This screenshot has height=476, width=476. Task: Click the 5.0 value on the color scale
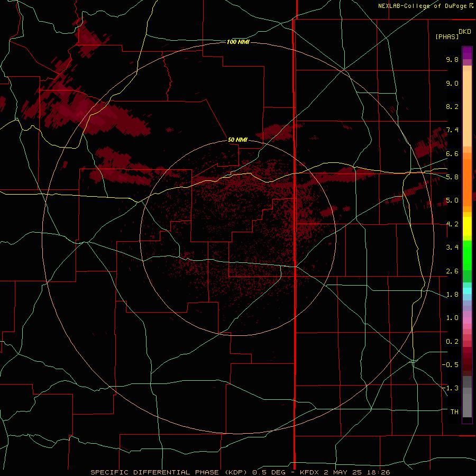(x=452, y=200)
